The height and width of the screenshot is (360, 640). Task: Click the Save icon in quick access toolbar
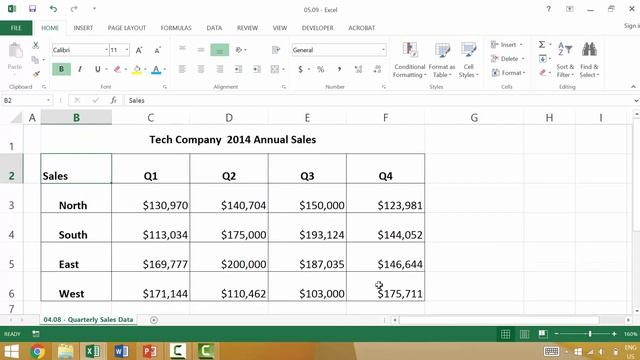32,9
